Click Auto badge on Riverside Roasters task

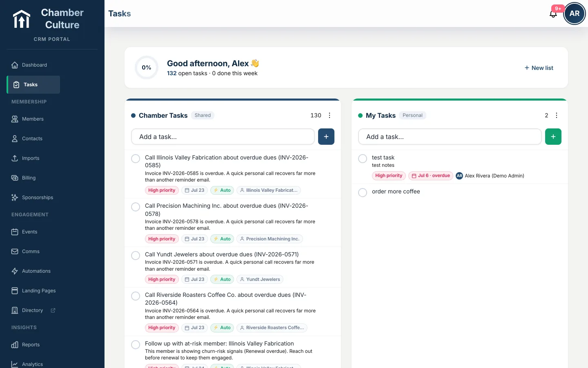tap(222, 328)
